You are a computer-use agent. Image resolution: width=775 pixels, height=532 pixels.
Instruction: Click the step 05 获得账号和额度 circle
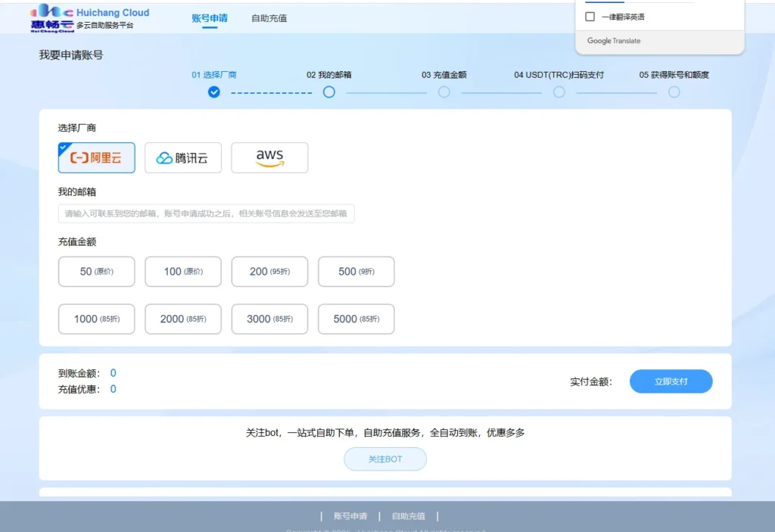(674, 92)
